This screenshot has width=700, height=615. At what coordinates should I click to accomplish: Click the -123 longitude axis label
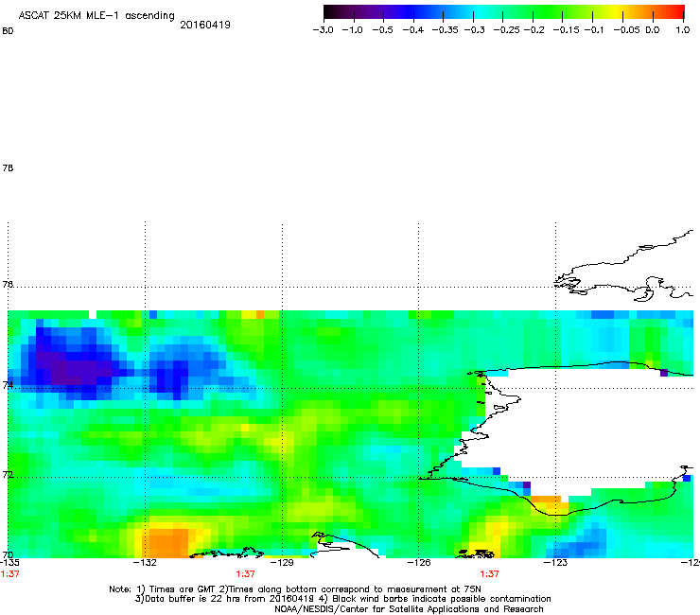click(x=556, y=563)
